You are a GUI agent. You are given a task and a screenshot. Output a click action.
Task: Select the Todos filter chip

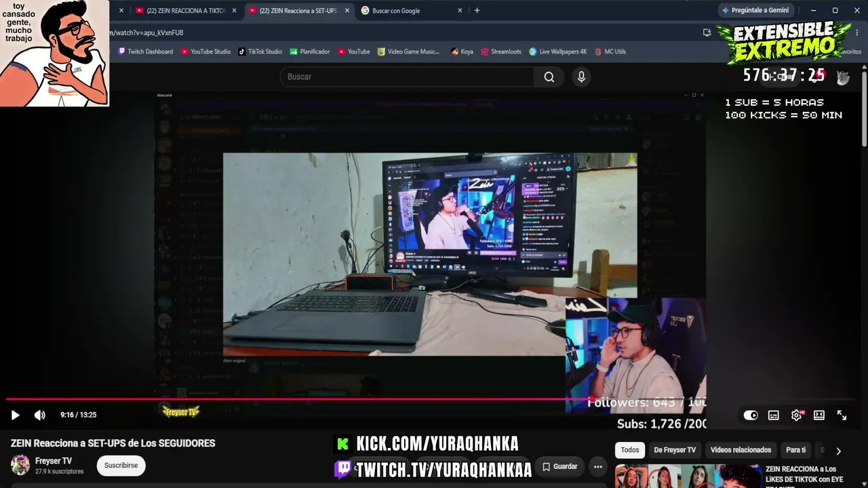[x=630, y=450]
